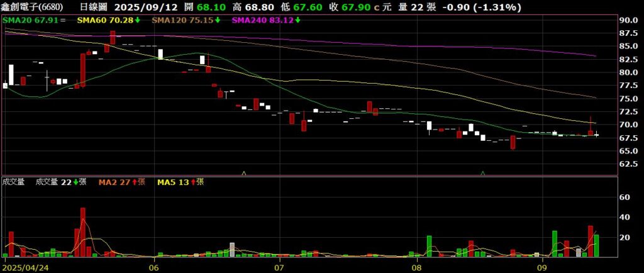
Task: Click the 2025/09/12 date in header
Action: click(x=146, y=8)
